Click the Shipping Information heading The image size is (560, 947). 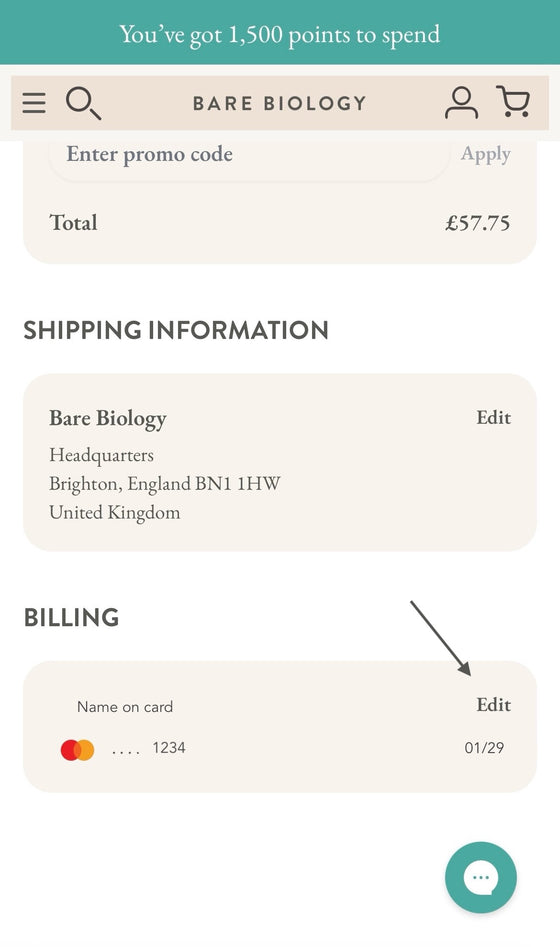tap(176, 330)
